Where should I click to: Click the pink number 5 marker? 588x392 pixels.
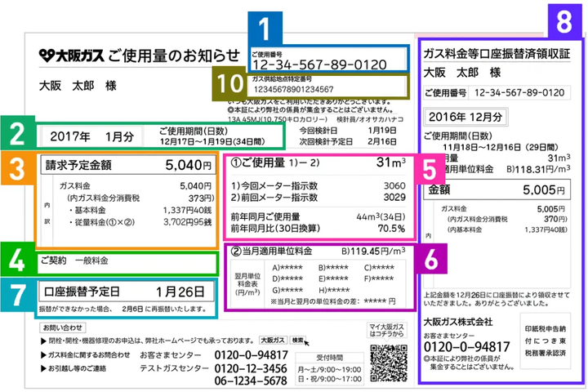(x=429, y=169)
